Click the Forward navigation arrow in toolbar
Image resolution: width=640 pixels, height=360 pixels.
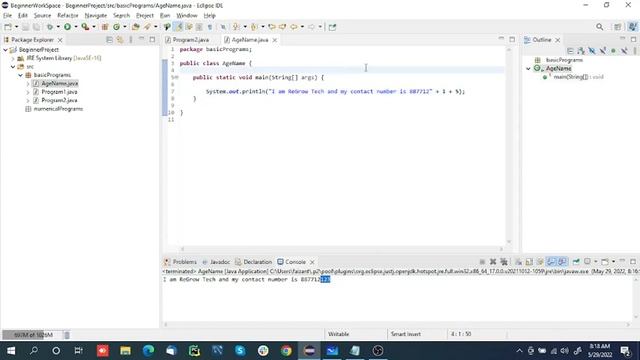311,27
